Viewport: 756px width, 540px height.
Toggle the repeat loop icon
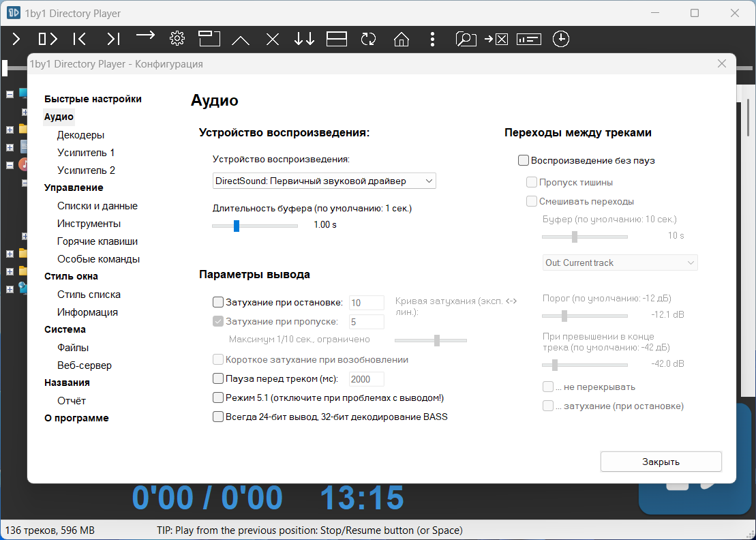pyautogui.click(x=368, y=39)
